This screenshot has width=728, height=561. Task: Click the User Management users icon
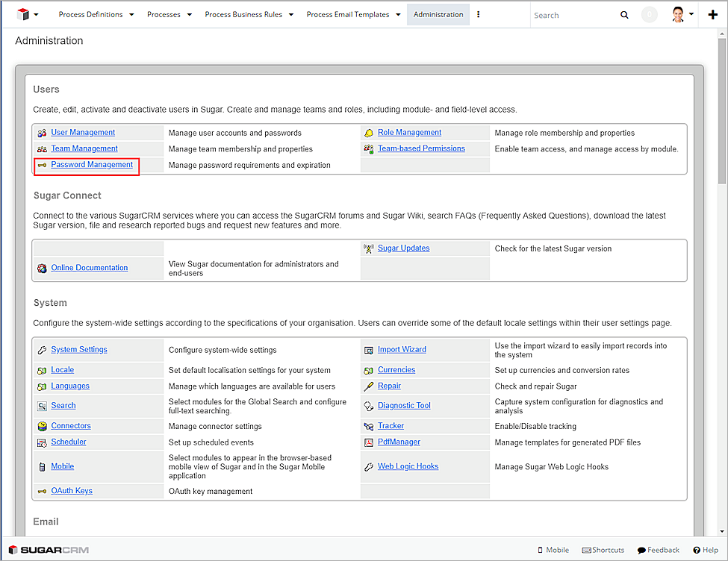(41, 131)
